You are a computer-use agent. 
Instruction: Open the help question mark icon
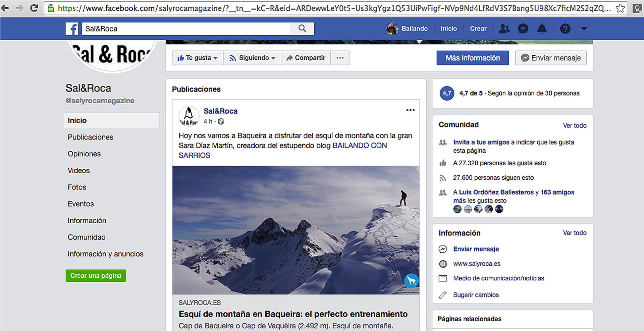(565, 29)
